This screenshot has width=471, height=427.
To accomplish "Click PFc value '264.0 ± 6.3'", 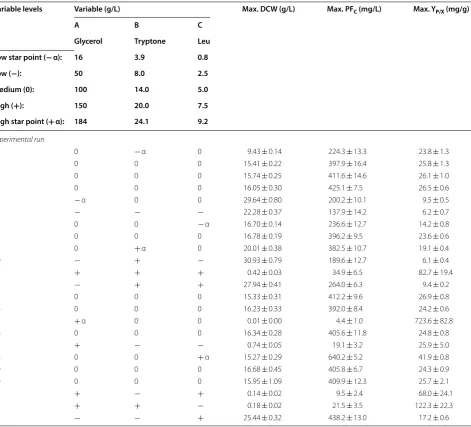I will pos(345,285).
